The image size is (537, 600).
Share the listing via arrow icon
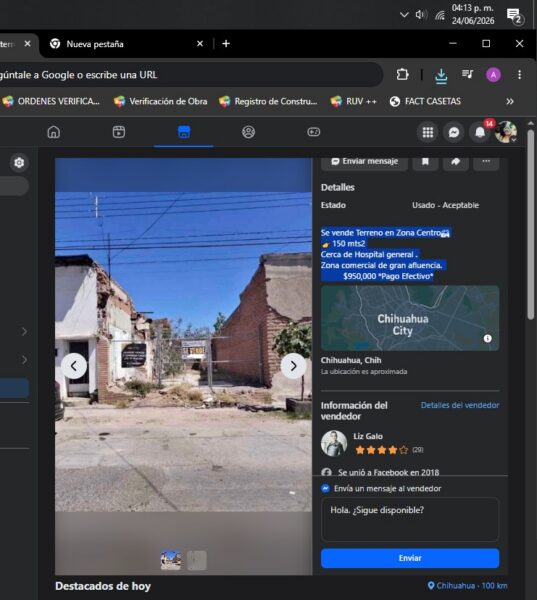[x=455, y=162]
